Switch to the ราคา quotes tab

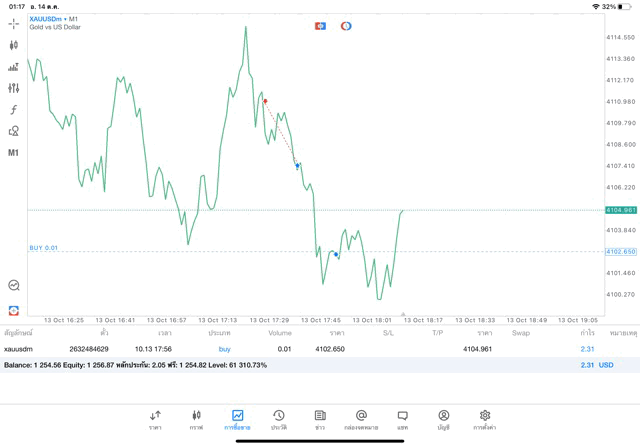(155, 420)
